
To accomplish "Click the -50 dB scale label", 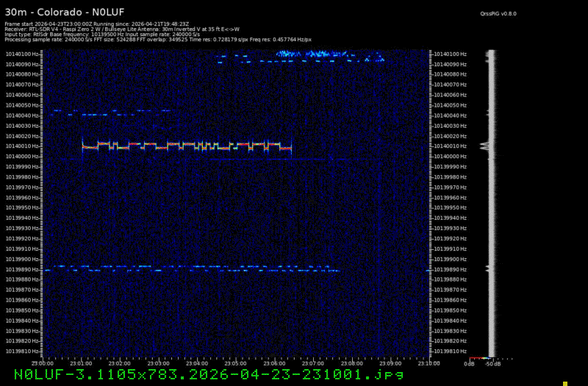I will pyautogui.click(x=492, y=364).
